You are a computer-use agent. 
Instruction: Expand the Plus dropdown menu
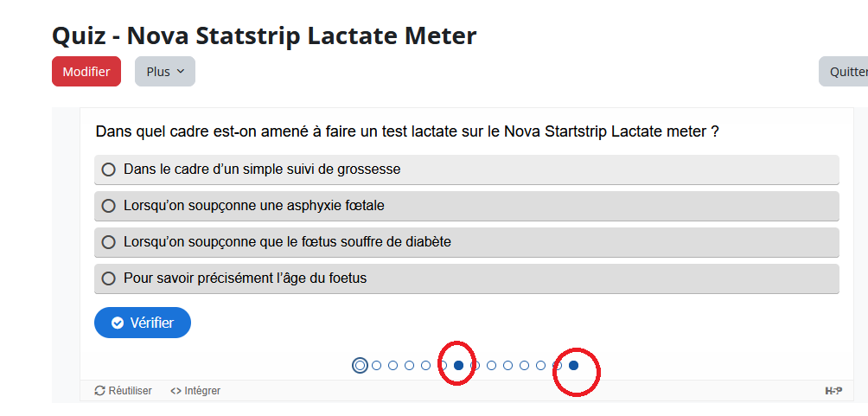coord(165,72)
